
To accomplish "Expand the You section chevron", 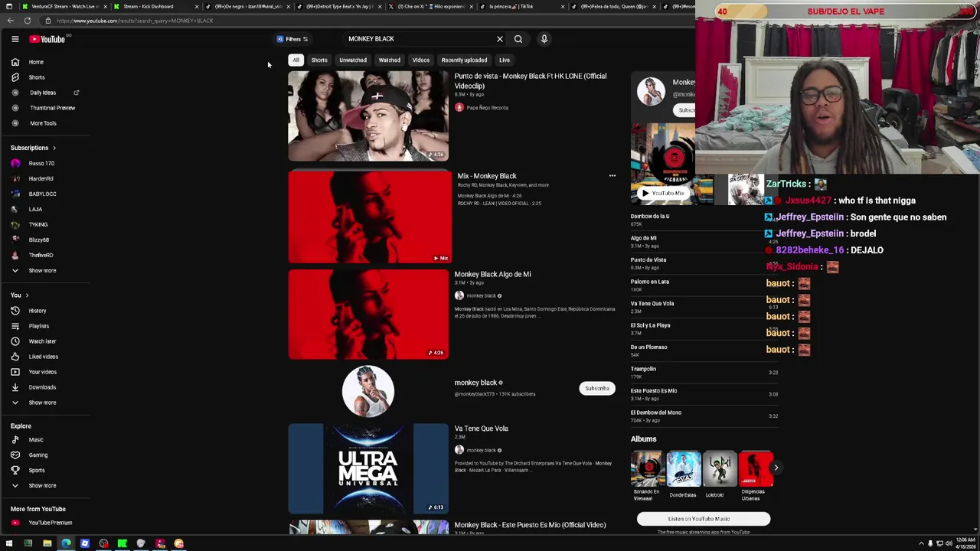I will (27, 295).
